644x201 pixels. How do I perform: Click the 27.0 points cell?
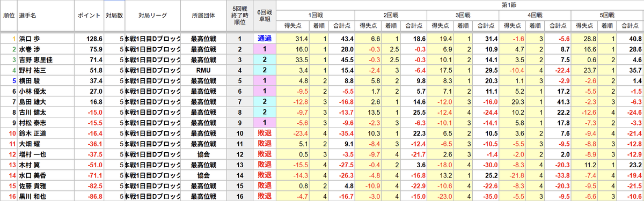tap(89, 91)
